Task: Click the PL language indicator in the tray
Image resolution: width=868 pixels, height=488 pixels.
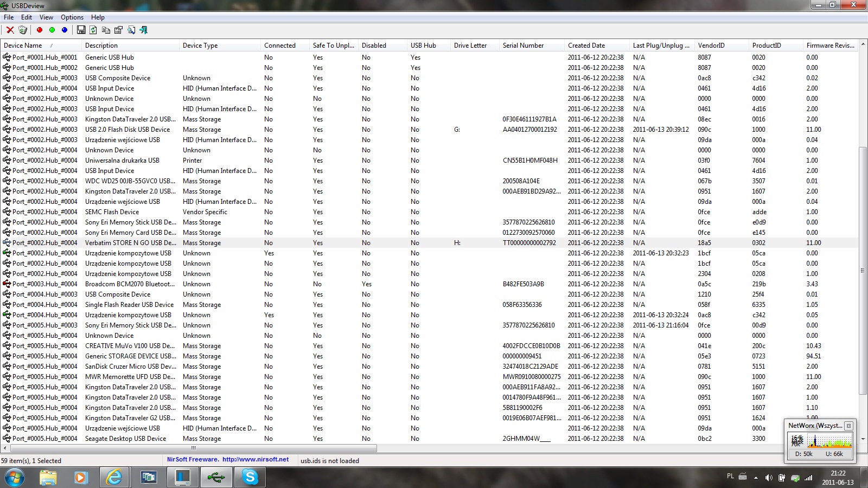Action: pos(730,476)
